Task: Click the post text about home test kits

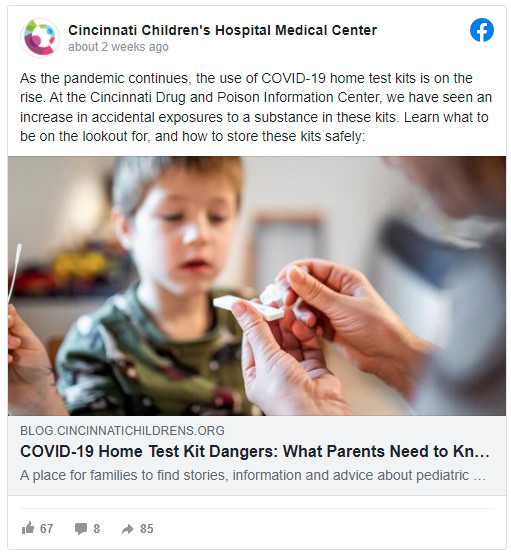Action: 256,107
